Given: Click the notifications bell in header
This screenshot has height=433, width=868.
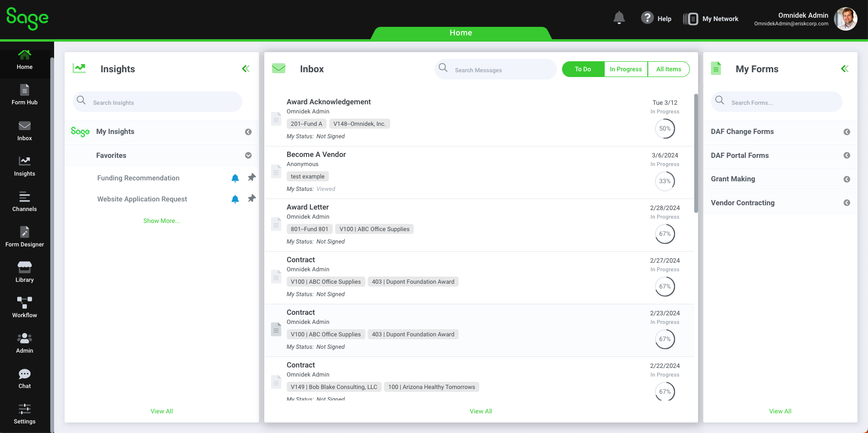Looking at the screenshot, I should 619,18.
